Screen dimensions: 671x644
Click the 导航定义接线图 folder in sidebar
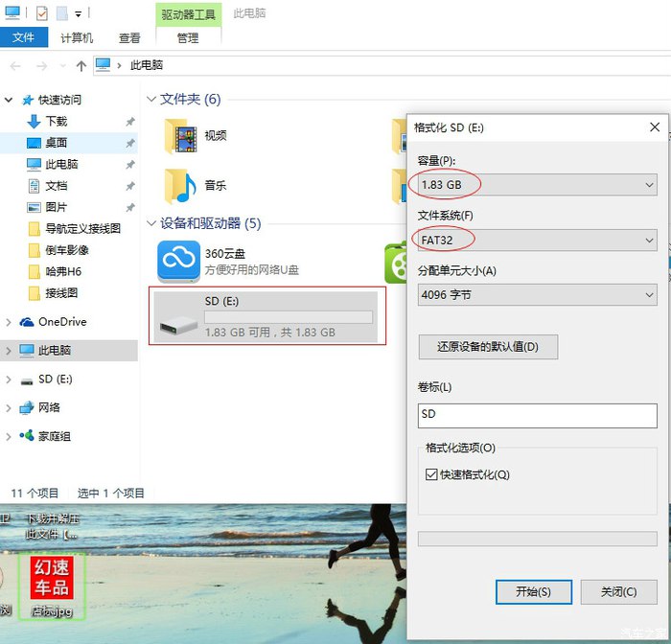75,229
